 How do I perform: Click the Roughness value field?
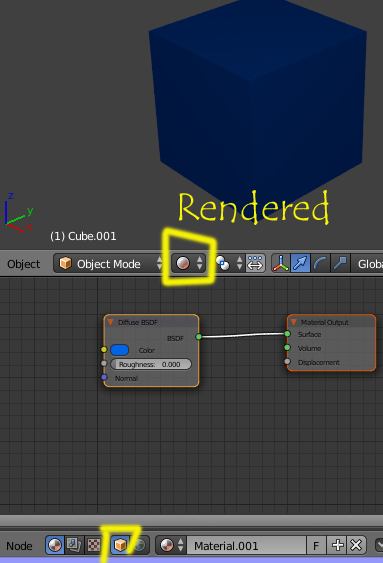pyautogui.click(x=151, y=364)
